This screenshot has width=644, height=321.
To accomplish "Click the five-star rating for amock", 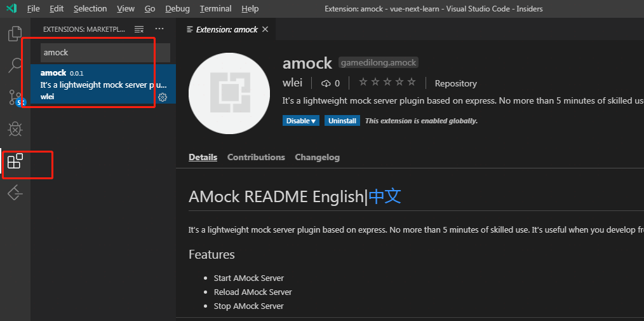I will click(387, 82).
